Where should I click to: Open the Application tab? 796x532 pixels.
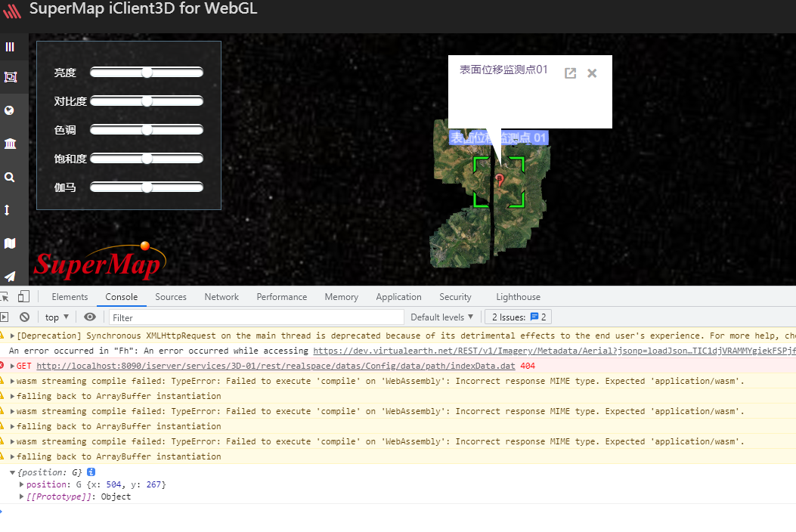click(x=398, y=297)
